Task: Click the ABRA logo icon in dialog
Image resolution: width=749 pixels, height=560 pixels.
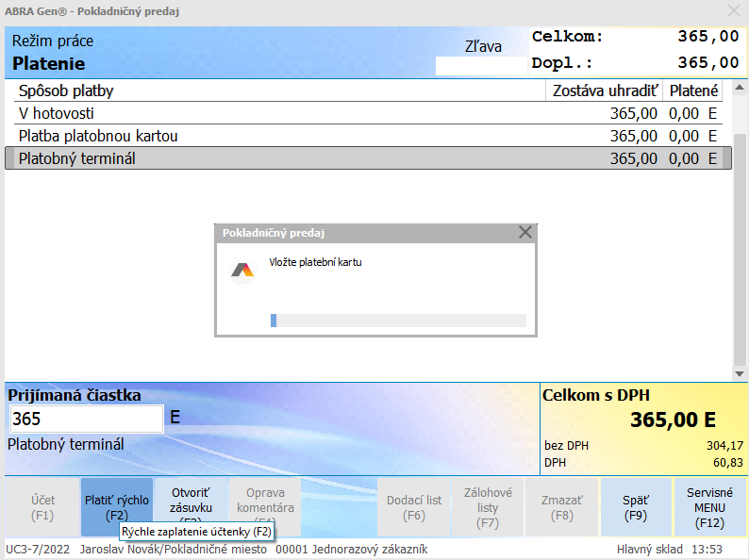Action: (x=242, y=271)
